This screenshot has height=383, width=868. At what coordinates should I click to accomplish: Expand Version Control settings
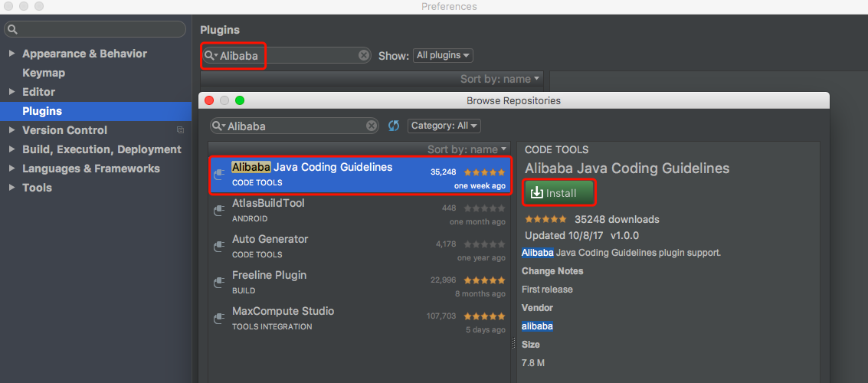click(11, 130)
